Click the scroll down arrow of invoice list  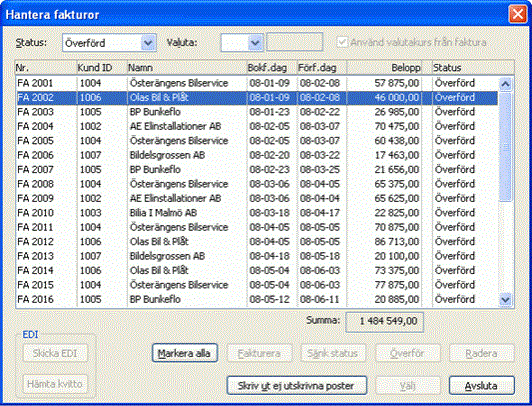pyautogui.click(x=505, y=299)
